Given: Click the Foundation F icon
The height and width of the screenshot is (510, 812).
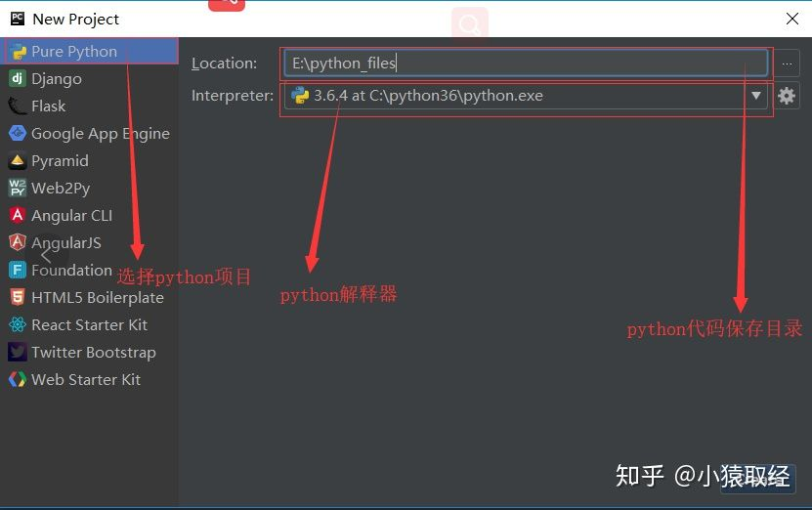Looking at the screenshot, I should [x=17, y=270].
